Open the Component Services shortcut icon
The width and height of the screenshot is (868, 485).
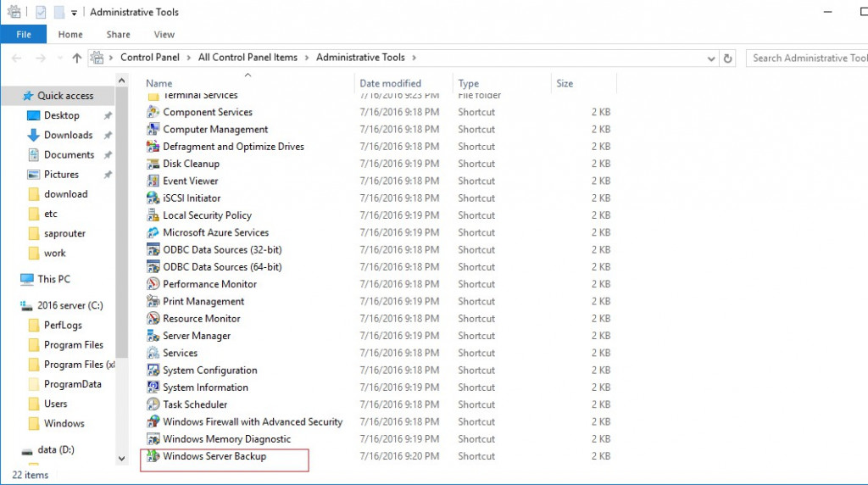pos(153,112)
